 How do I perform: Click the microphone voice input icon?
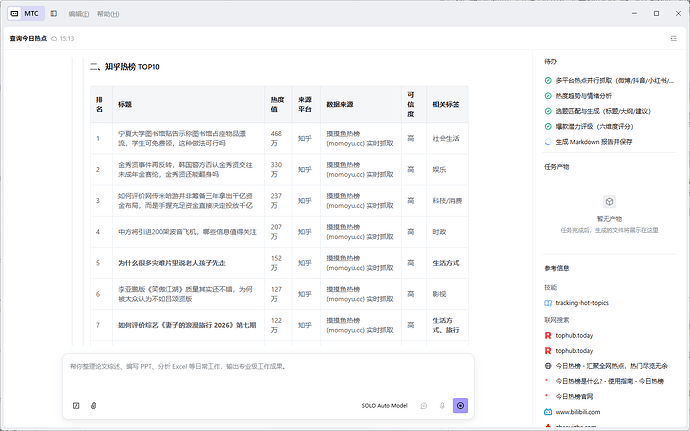(x=442, y=405)
